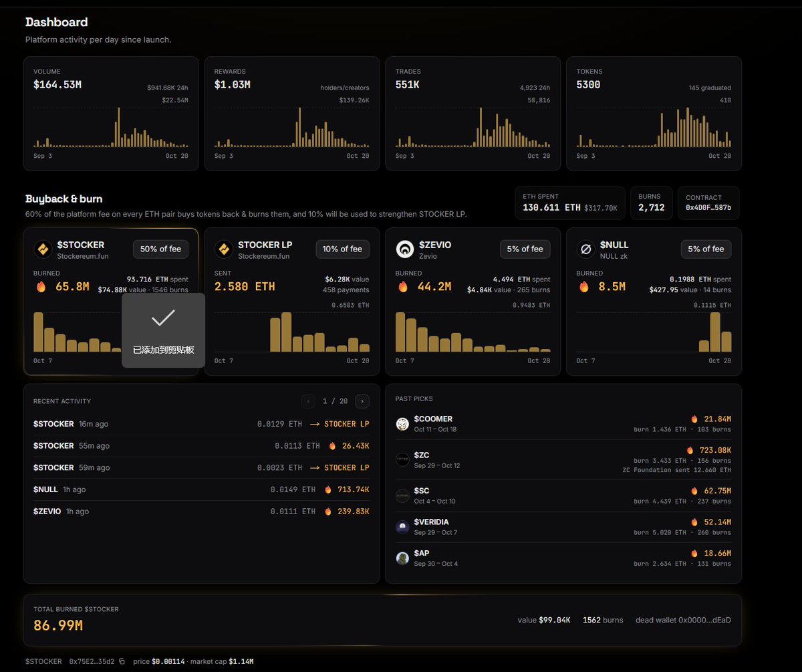Click the $AP avatar in Past Picks

402,558
